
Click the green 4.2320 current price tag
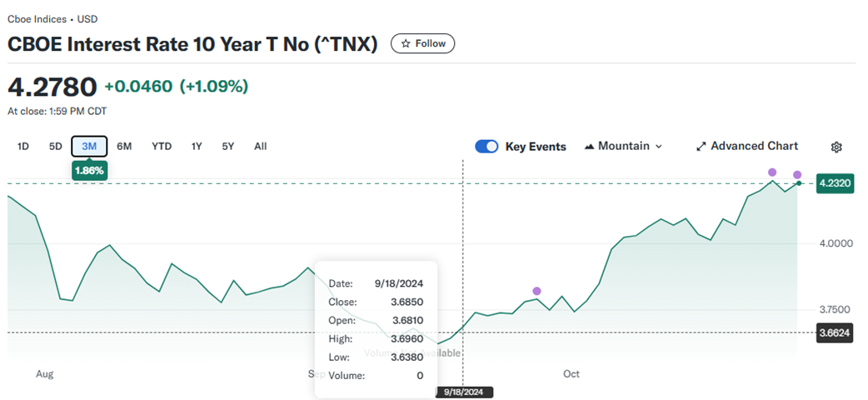click(x=834, y=183)
